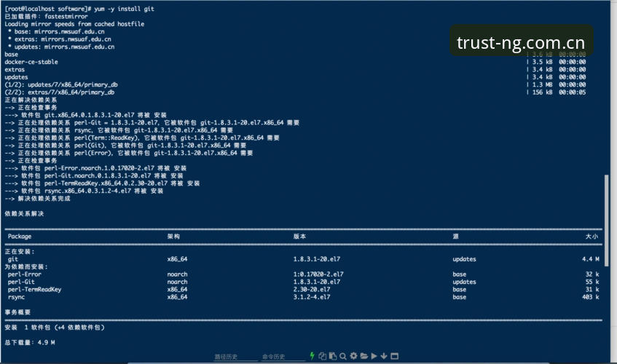This screenshot has height=364, width=617.
Task: Click the docker-ce-stable repository line
Action: [x=31, y=62]
